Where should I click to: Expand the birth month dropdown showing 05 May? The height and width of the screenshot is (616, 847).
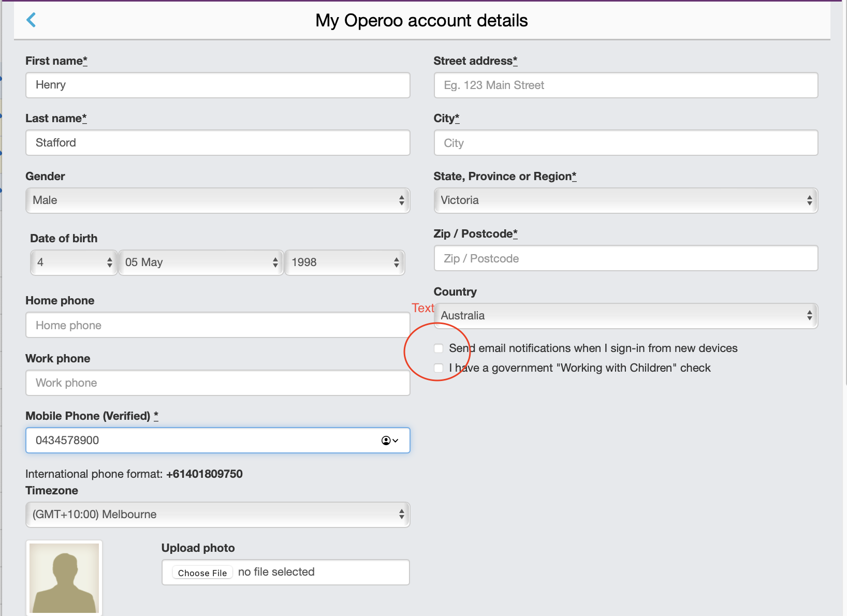click(x=201, y=262)
